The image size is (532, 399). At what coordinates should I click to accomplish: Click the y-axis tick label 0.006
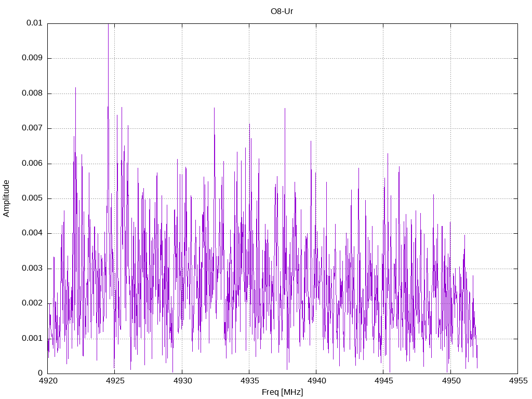tap(32, 163)
